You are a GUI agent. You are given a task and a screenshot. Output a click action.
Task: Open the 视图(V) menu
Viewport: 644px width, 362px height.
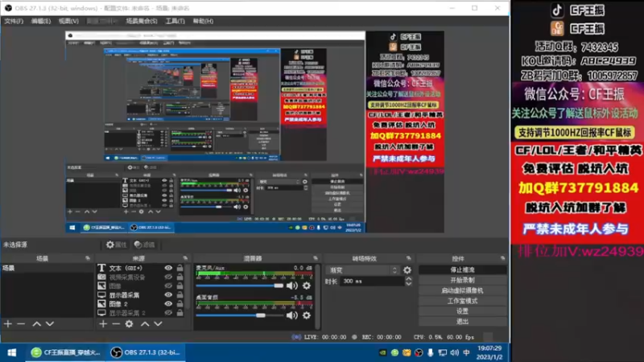pyautogui.click(x=68, y=21)
